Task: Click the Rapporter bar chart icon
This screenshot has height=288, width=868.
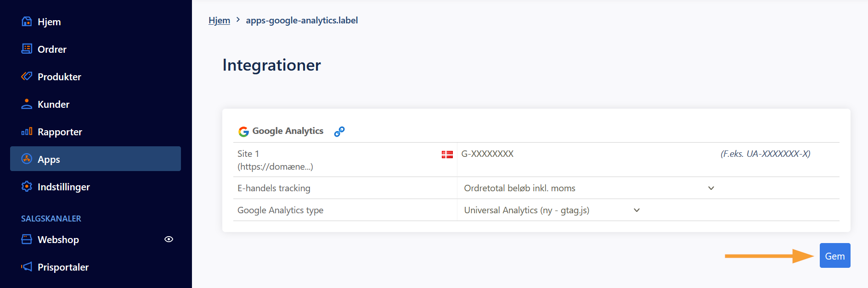Action: [27, 132]
